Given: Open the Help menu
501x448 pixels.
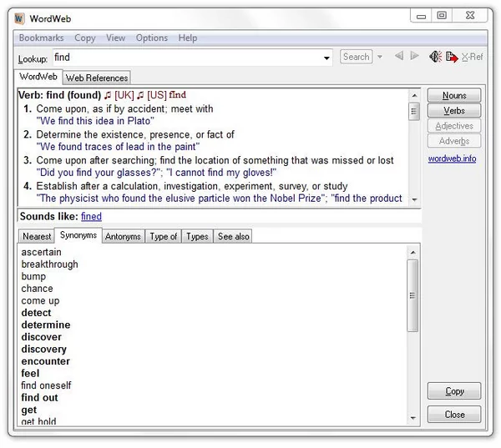Looking at the screenshot, I should 188,38.
